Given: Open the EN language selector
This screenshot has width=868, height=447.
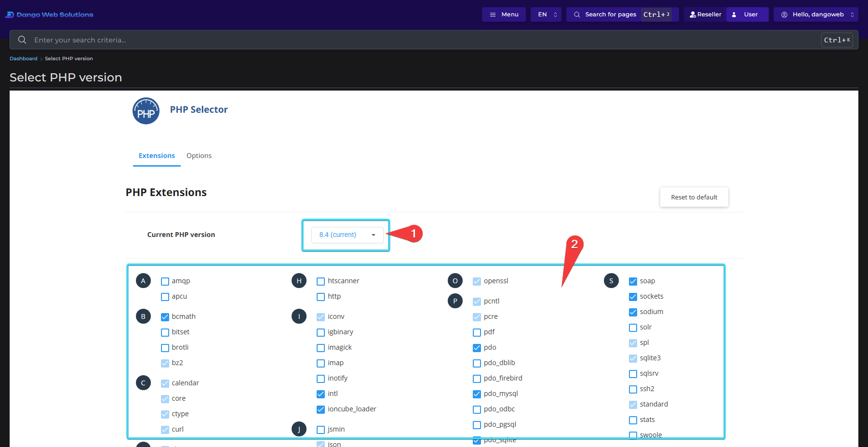Looking at the screenshot, I should tap(546, 14).
